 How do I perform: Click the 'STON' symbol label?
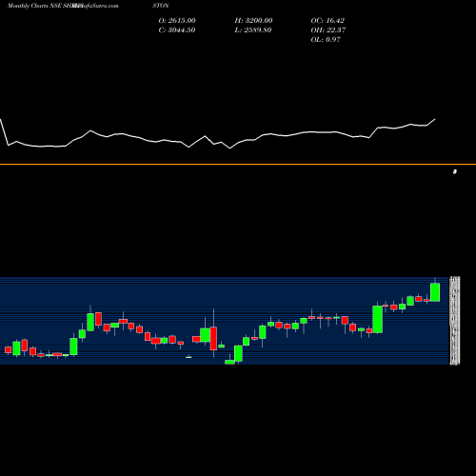click(x=161, y=6)
